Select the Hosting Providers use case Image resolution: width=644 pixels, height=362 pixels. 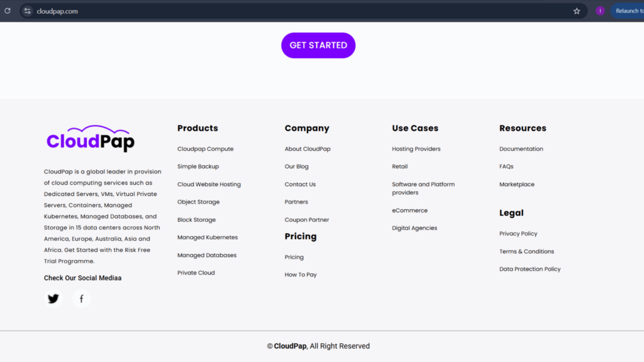(x=416, y=149)
